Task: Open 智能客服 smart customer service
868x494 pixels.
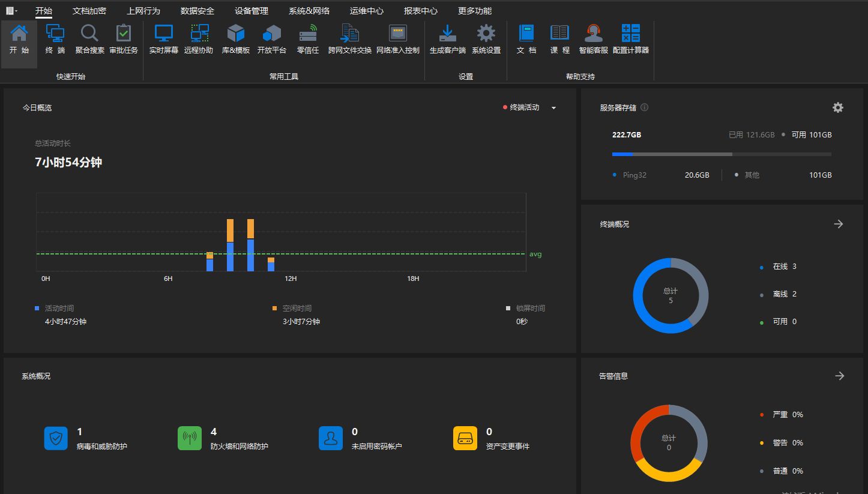Action: pos(594,40)
